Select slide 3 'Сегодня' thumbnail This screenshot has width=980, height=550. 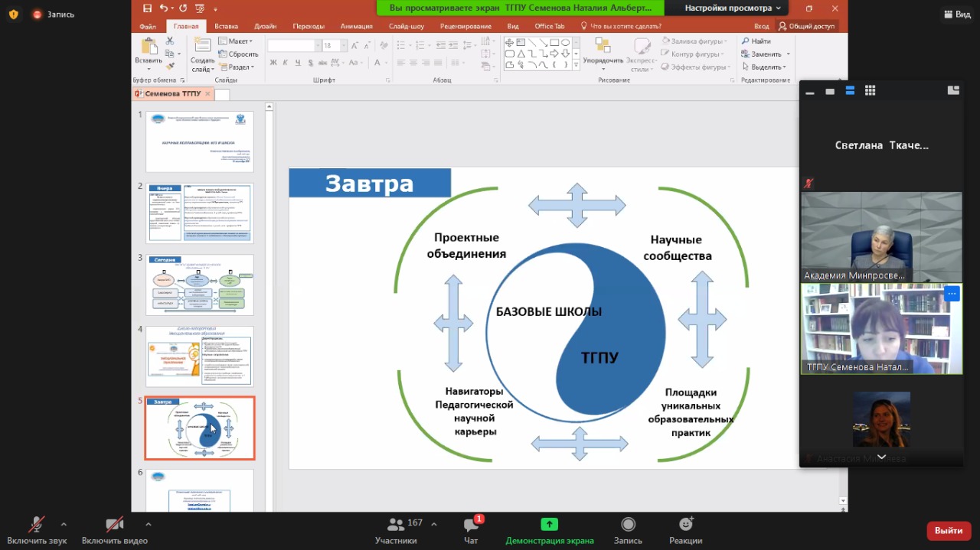[200, 285]
